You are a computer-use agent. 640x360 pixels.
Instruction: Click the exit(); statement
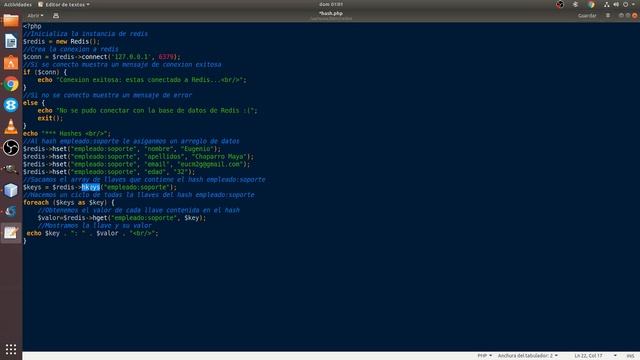click(x=51, y=118)
